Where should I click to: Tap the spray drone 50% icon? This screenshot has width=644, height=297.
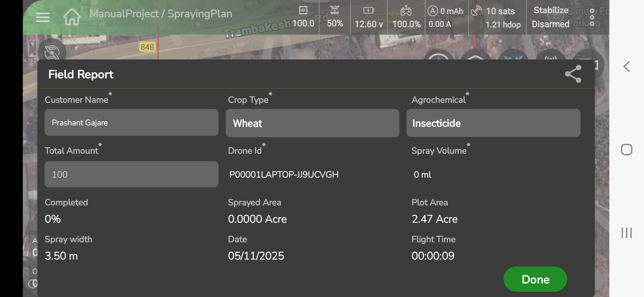(x=335, y=11)
